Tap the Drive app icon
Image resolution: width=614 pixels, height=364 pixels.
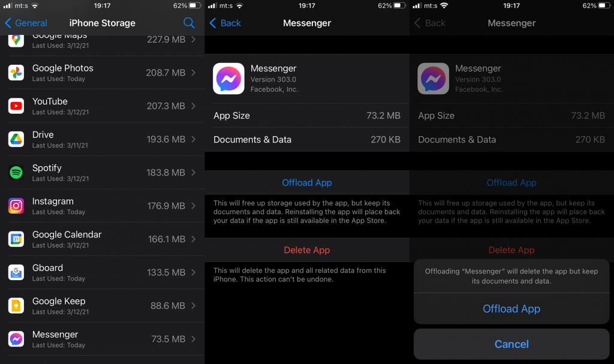[16, 140]
